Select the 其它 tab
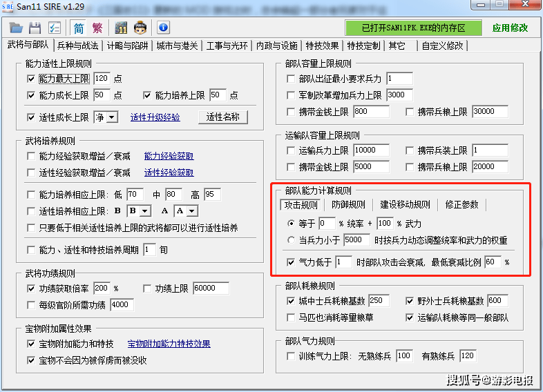543x392 pixels. 397,46
